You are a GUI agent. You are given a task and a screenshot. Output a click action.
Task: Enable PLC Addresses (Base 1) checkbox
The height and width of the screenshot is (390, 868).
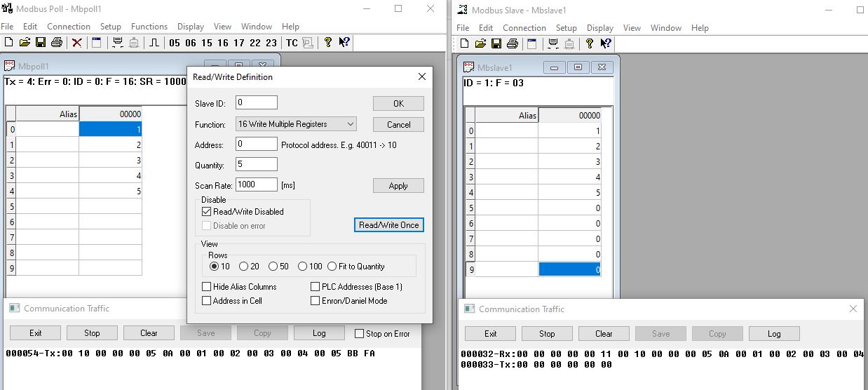click(x=316, y=287)
